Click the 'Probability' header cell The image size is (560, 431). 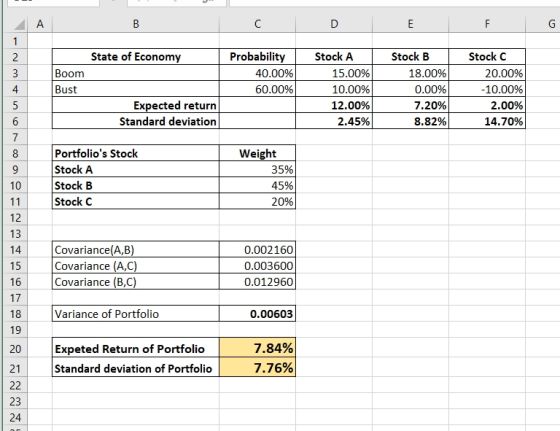[x=258, y=57]
